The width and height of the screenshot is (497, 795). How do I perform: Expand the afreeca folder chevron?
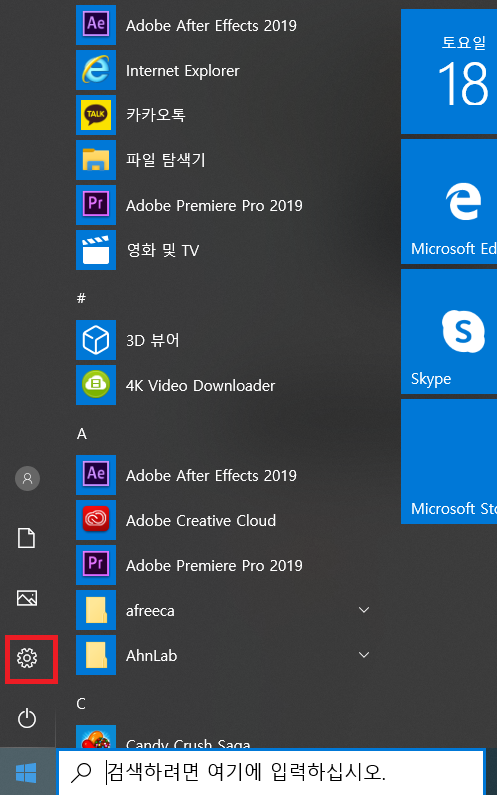pyautogui.click(x=364, y=610)
